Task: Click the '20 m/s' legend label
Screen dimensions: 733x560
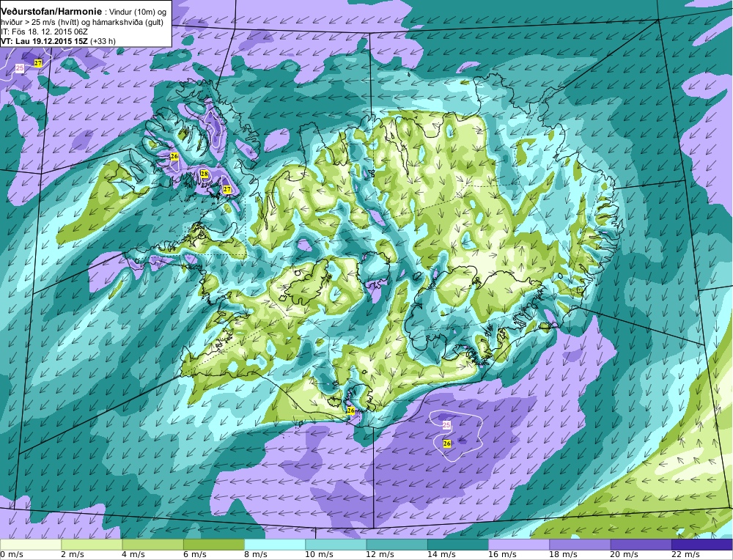Action: (625, 555)
